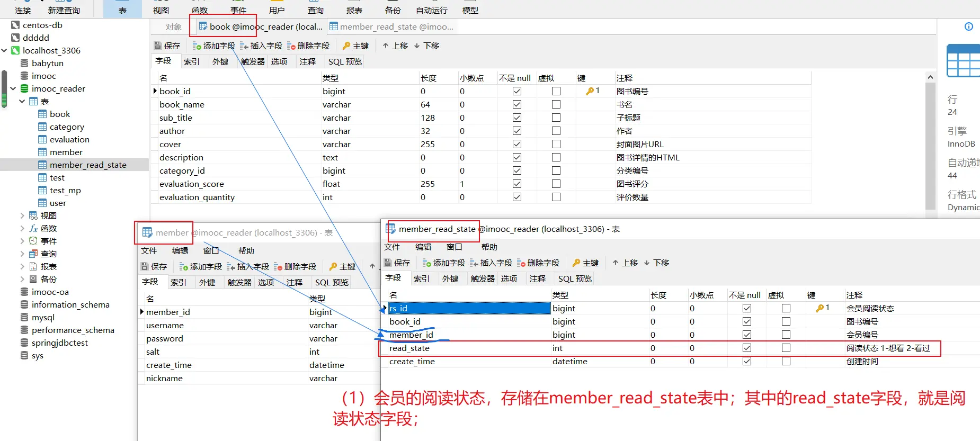The width and height of the screenshot is (980, 441).
Task: Toggle not-null checkbox for book_name
Action: coord(517,104)
